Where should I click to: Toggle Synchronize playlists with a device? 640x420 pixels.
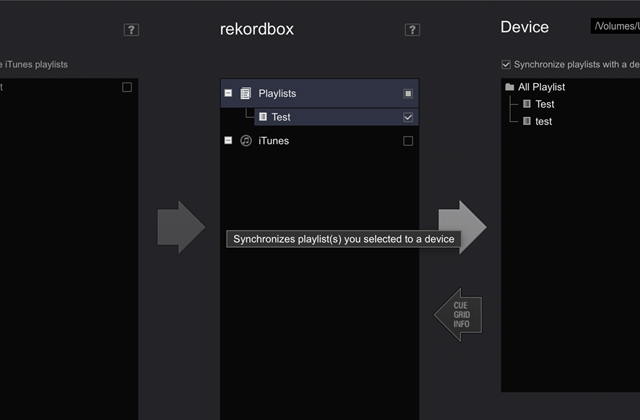click(506, 64)
